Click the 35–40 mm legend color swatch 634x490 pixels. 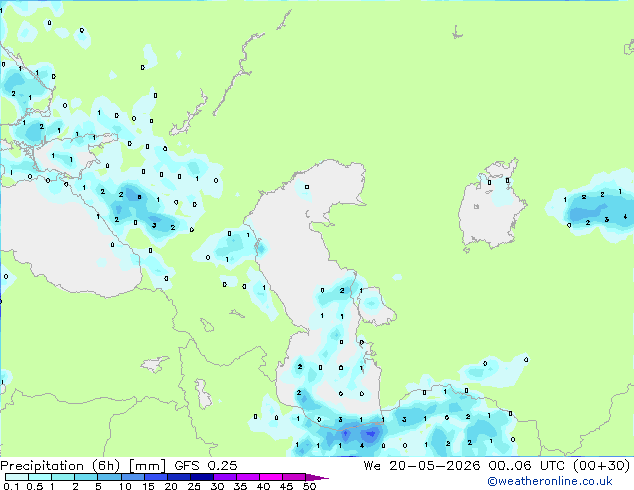tap(247, 477)
